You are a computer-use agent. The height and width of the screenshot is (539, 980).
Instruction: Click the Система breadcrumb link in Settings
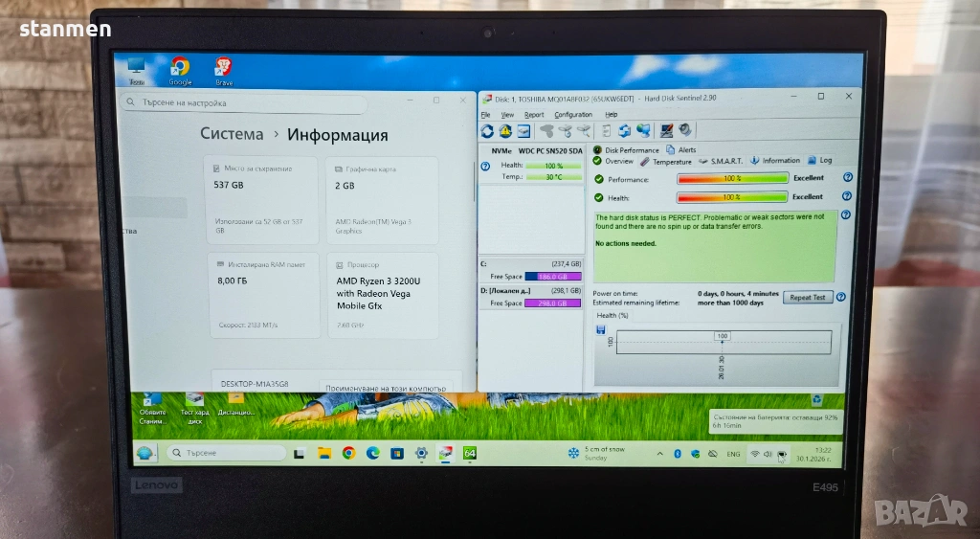pos(232,135)
